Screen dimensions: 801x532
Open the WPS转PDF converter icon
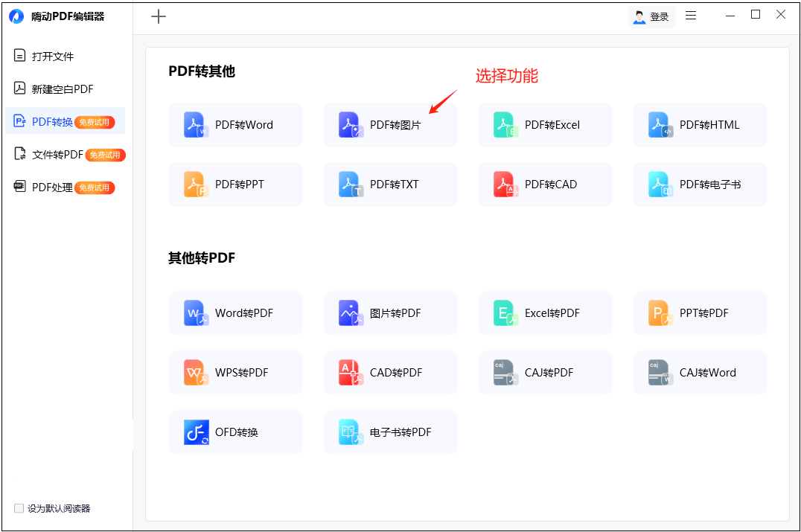tap(197, 373)
